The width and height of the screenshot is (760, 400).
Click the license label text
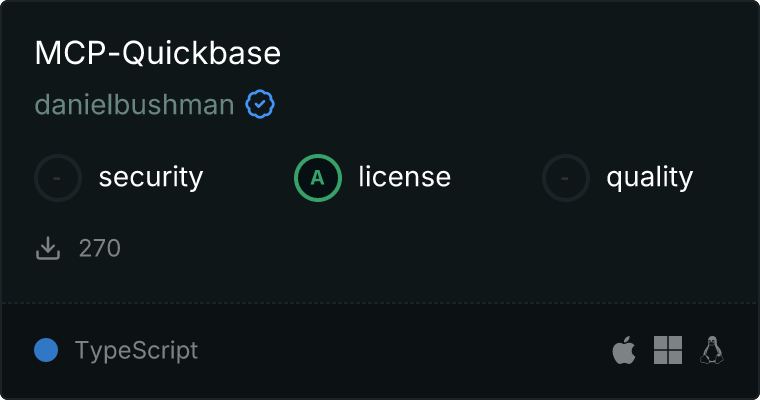(405, 176)
